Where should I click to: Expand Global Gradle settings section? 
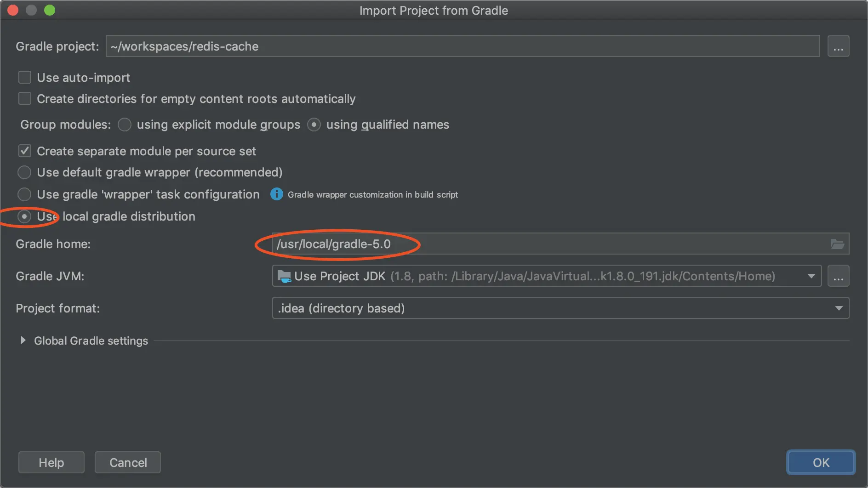23,340
